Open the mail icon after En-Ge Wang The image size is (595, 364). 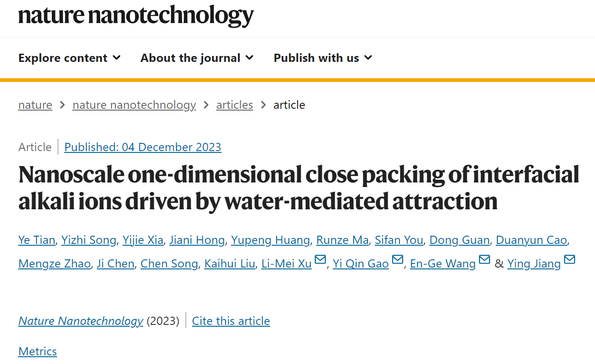click(484, 260)
